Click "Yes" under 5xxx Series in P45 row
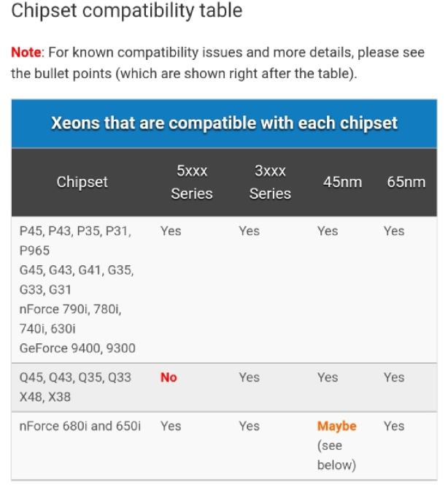The width and height of the screenshot is (448, 504). coord(171,231)
